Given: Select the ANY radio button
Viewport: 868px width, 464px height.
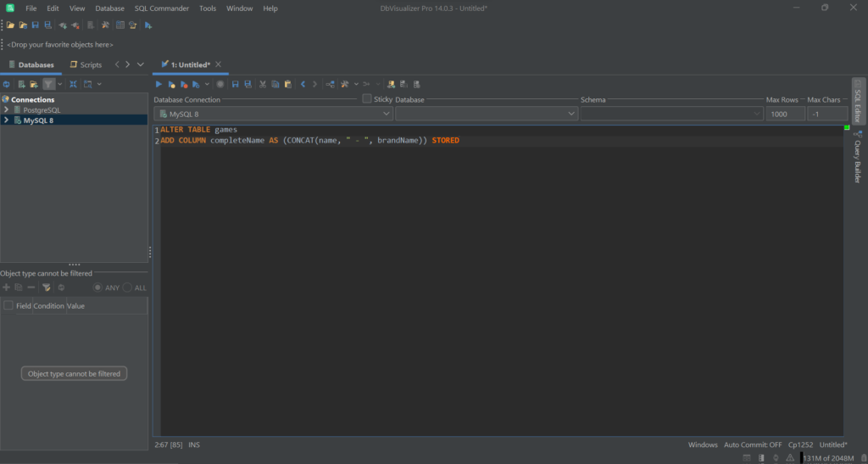Looking at the screenshot, I should tap(98, 288).
